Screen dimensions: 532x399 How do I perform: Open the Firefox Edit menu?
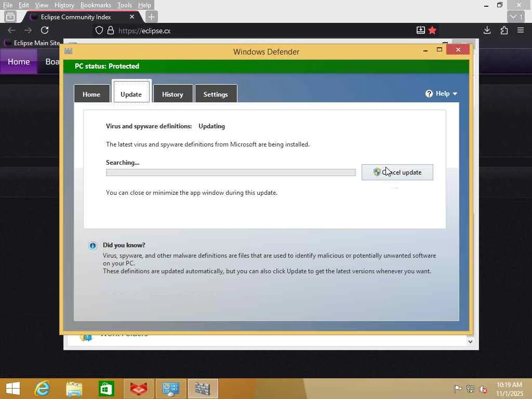[23, 5]
